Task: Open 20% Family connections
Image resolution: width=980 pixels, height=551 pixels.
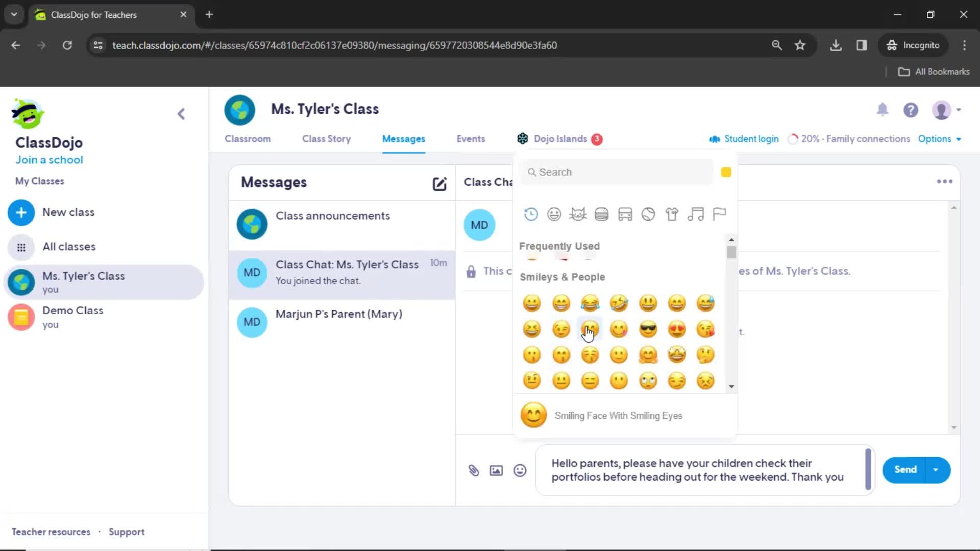Action: click(849, 139)
